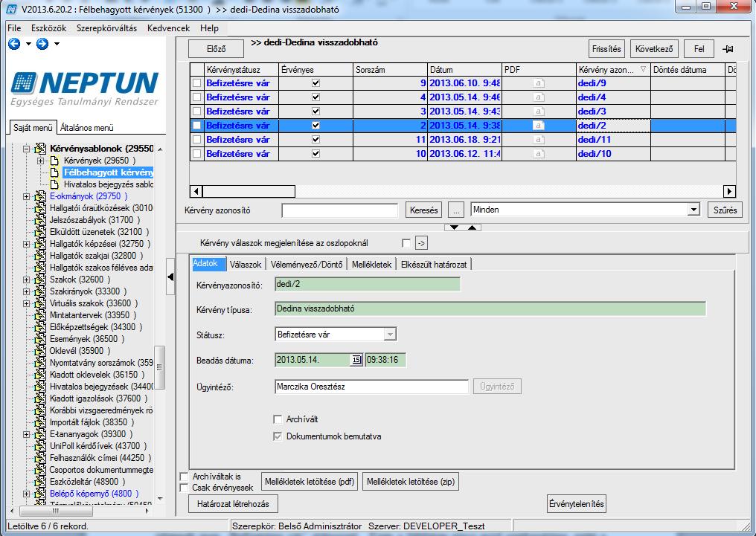
Task: Collapse the left menu panel arrow
Action: (x=170, y=277)
